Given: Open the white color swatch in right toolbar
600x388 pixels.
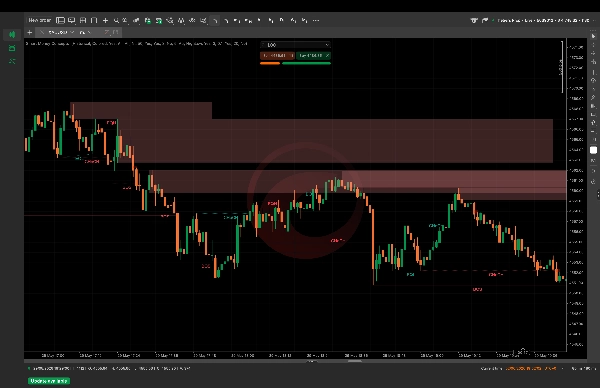Looking at the screenshot, I should click(x=593, y=150).
